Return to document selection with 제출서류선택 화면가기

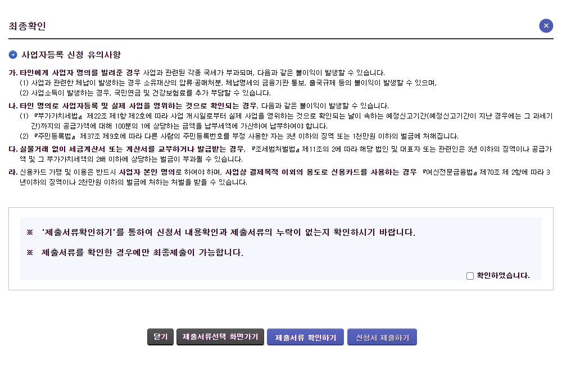pos(220,337)
